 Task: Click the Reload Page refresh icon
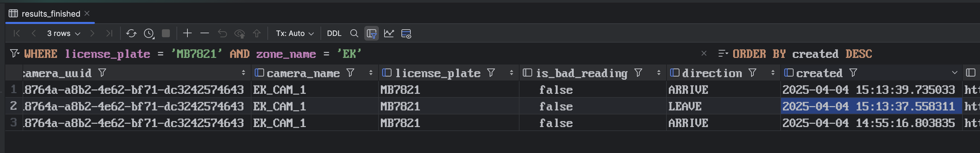[x=131, y=34]
